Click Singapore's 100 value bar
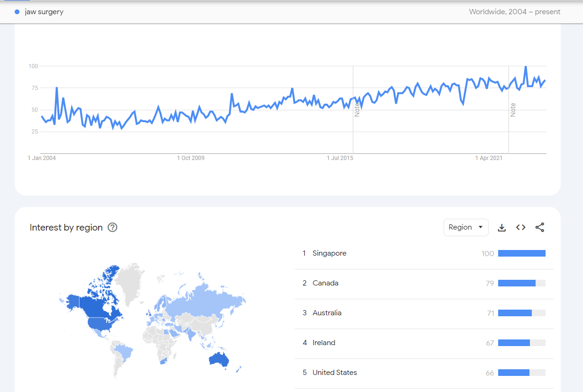Viewport: 583px width, 392px height. 521,253
